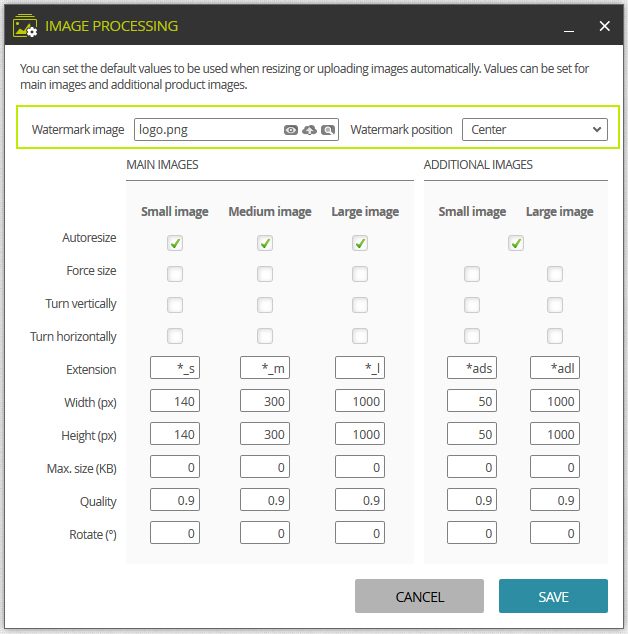Toggle Autoresize for main Large image
The width and height of the screenshot is (628, 634).
360,243
